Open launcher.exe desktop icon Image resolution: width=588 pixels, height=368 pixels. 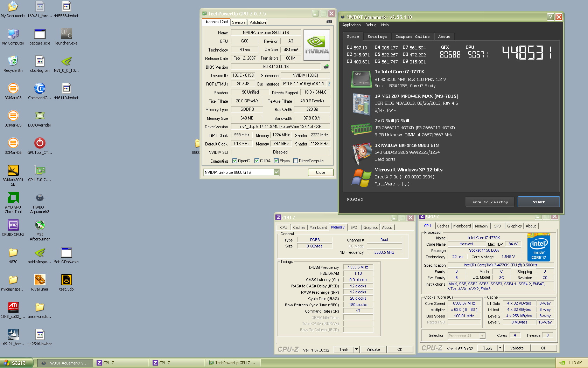pyautogui.click(x=66, y=37)
